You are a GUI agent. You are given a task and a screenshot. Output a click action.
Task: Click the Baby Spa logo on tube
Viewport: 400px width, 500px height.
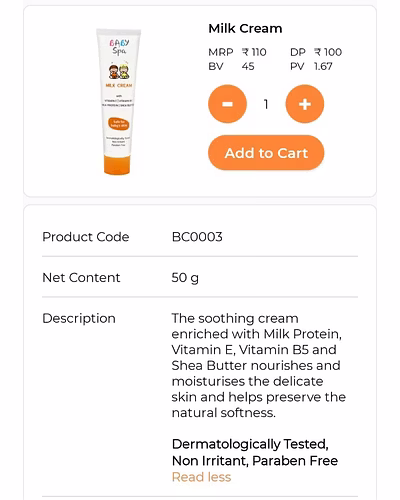(119, 47)
